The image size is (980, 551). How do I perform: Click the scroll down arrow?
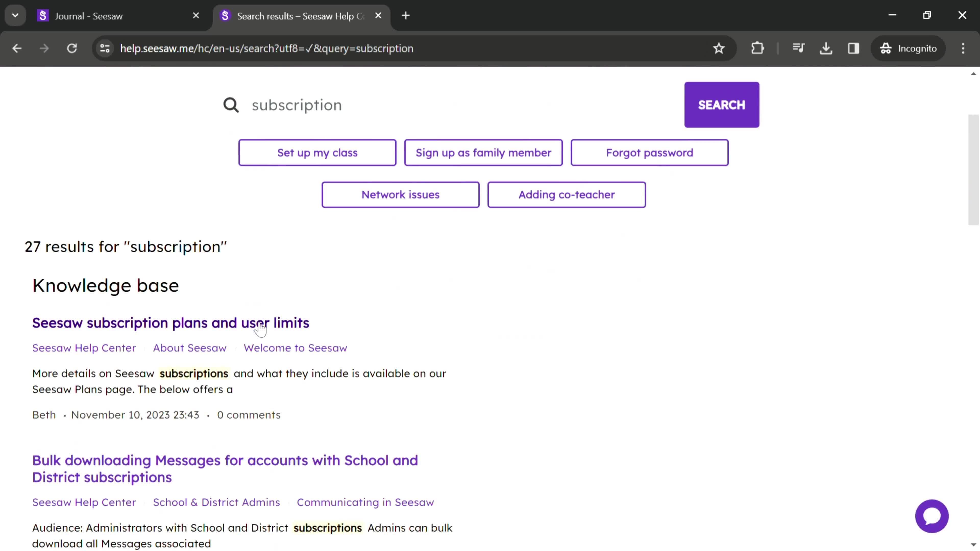coord(974,545)
